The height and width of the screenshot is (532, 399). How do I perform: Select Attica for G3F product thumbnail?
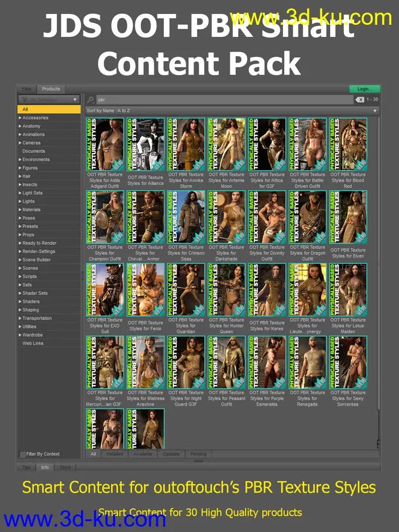pyautogui.click(x=267, y=144)
